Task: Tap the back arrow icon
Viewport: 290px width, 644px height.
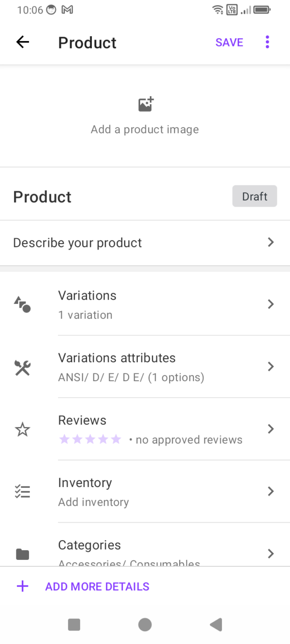Action: click(23, 42)
